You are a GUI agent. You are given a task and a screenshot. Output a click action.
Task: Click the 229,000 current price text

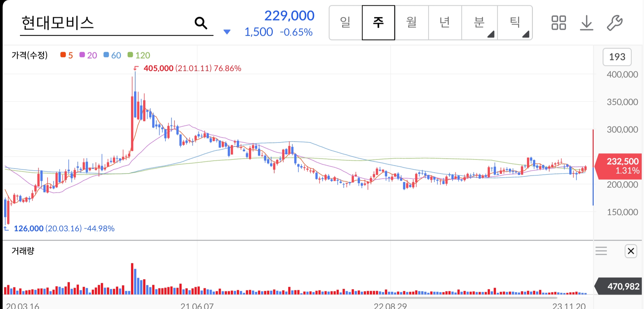coord(289,16)
